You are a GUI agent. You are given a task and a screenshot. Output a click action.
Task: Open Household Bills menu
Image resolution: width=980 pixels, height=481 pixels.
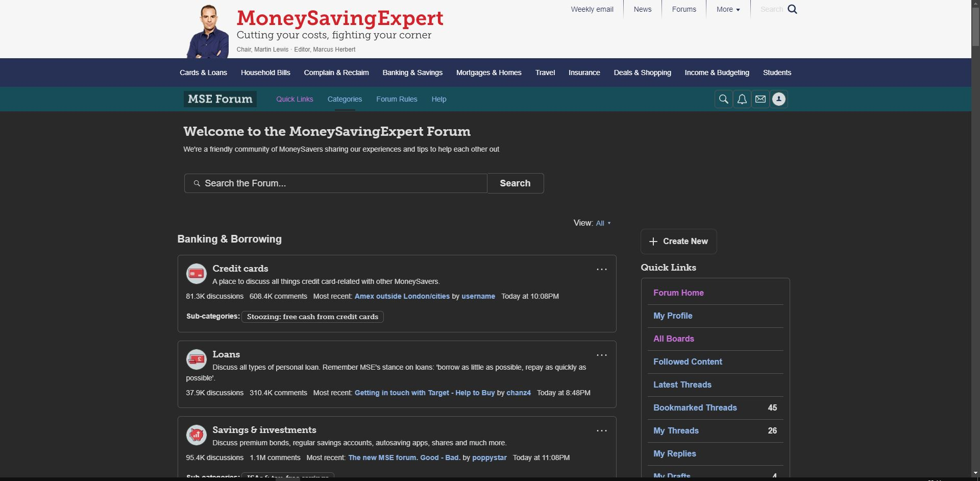click(x=265, y=73)
